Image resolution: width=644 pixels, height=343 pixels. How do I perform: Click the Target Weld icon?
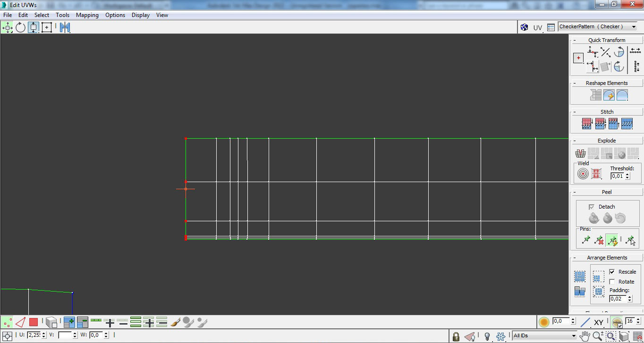(583, 174)
